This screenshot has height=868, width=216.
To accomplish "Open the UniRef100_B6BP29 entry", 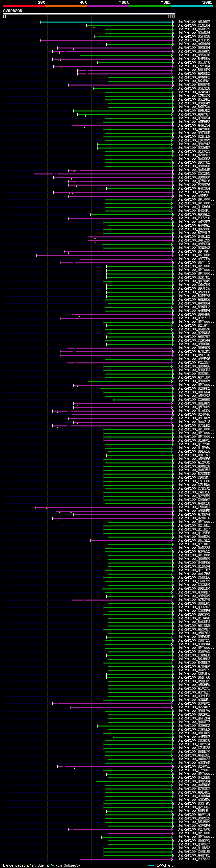I will point(194,29).
